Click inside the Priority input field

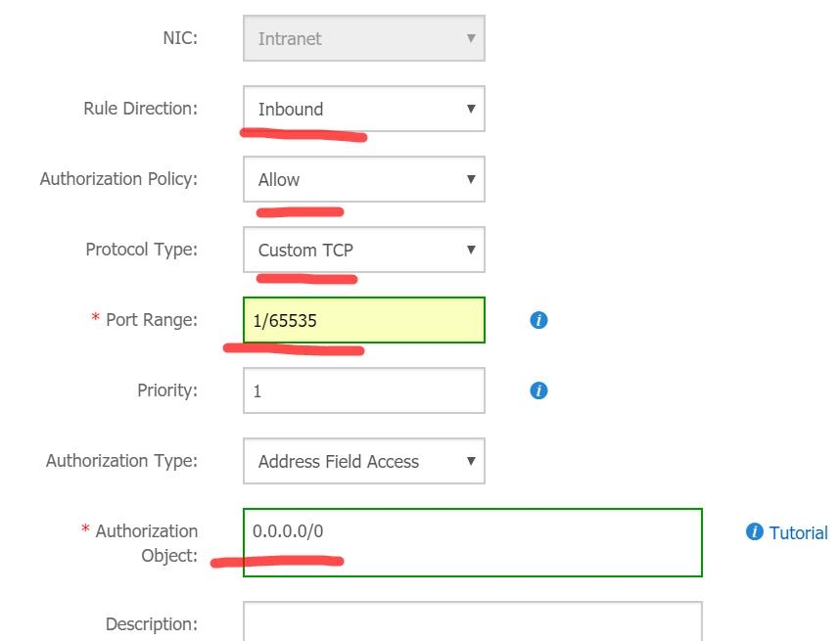364,390
